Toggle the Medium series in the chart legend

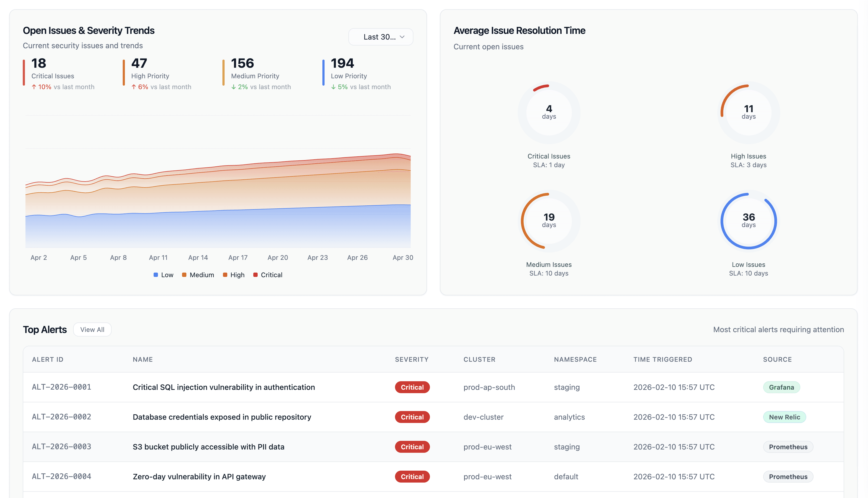click(198, 275)
